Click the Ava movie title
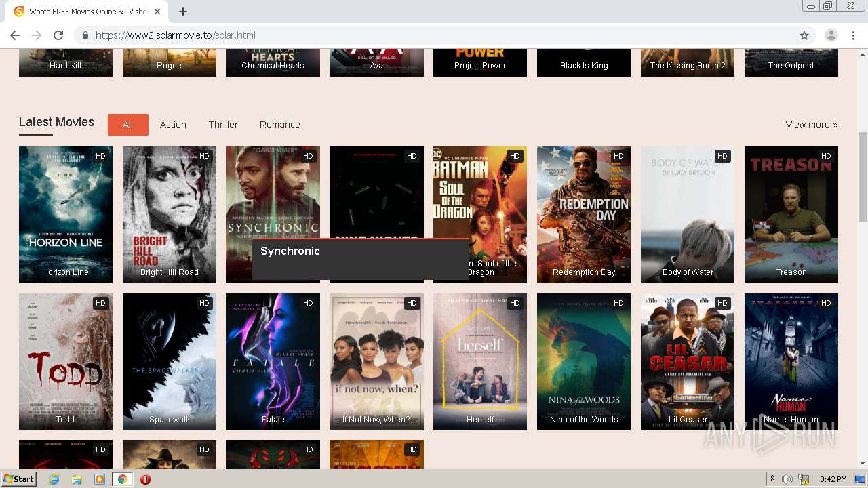Image resolution: width=868 pixels, height=488 pixels. tap(376, 66)
